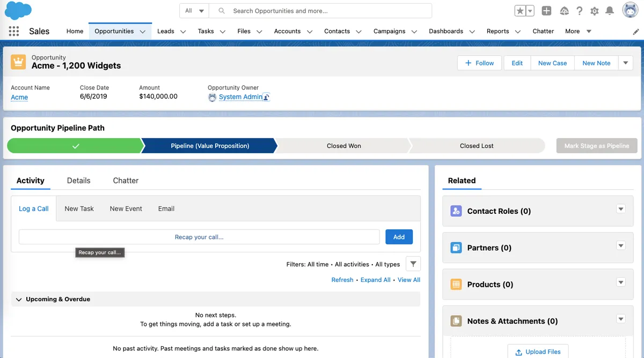Click the Partners icon
This screenshot has height=358, width=644.
pos(456,248)
